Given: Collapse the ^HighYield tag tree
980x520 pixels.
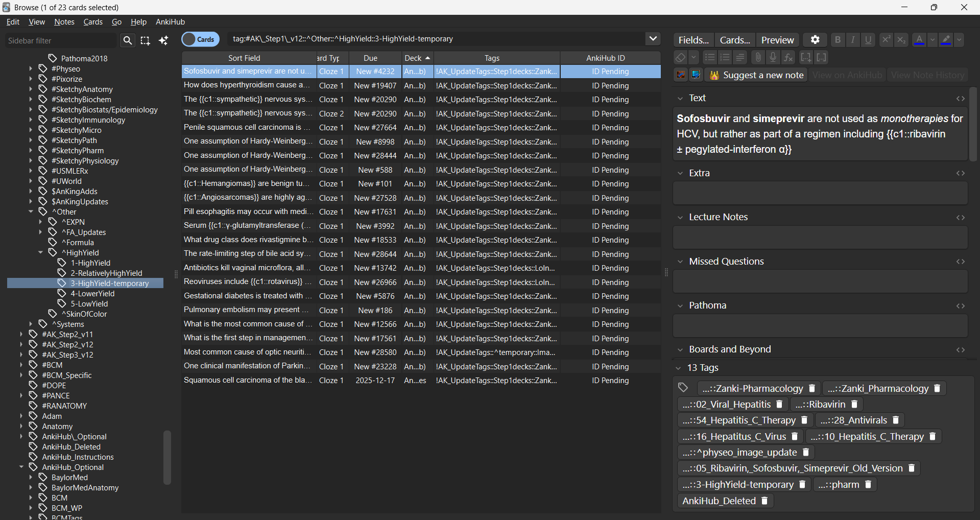Looking at the screenshot, I should pyautogui.click(x=41, y=252).
